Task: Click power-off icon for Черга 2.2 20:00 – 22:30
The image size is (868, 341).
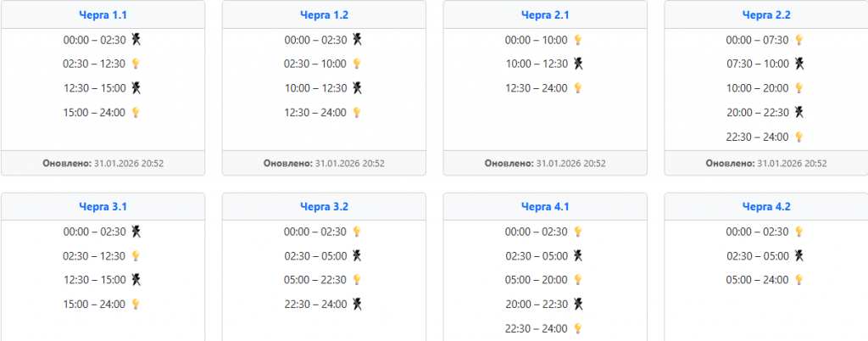Action: (x=798, y=111)
